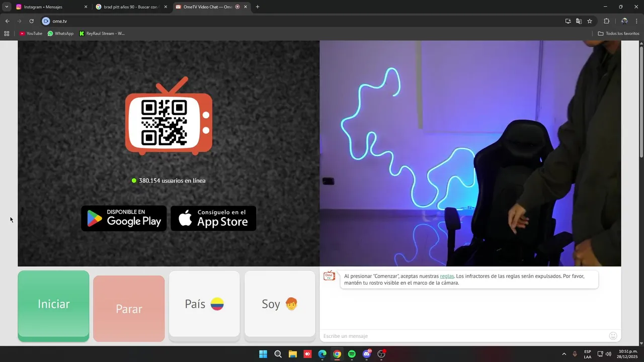The height and width of the screenshot is (362, 644).
Task: Open the reglas link in chat
Action: click(x=447, y=276)
